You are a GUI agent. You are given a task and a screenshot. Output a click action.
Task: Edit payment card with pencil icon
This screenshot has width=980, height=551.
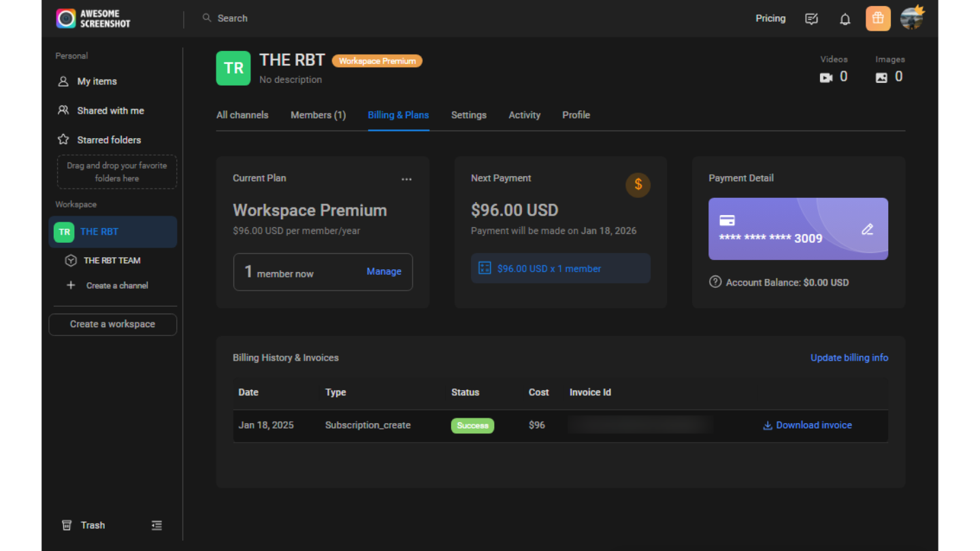867,229
